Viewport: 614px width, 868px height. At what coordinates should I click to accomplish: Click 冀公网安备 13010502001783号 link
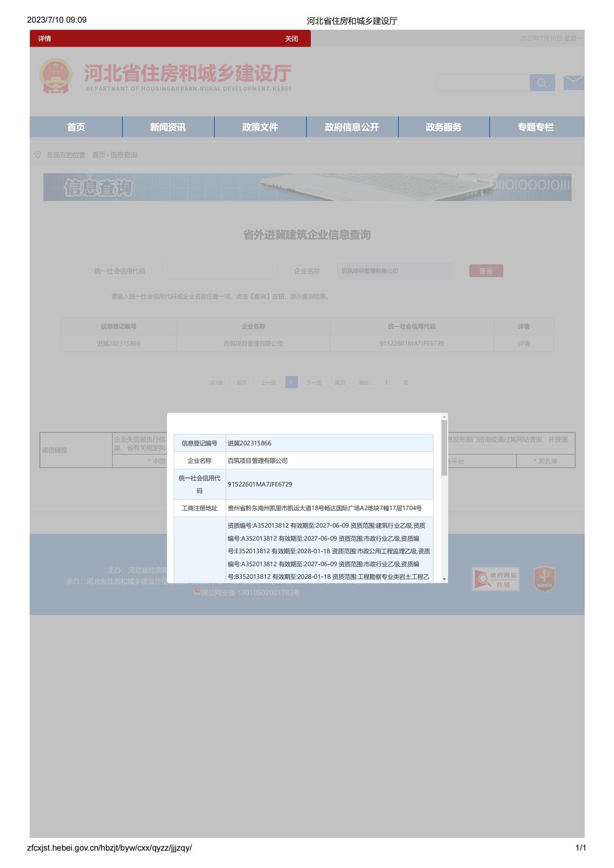(250, 593)
